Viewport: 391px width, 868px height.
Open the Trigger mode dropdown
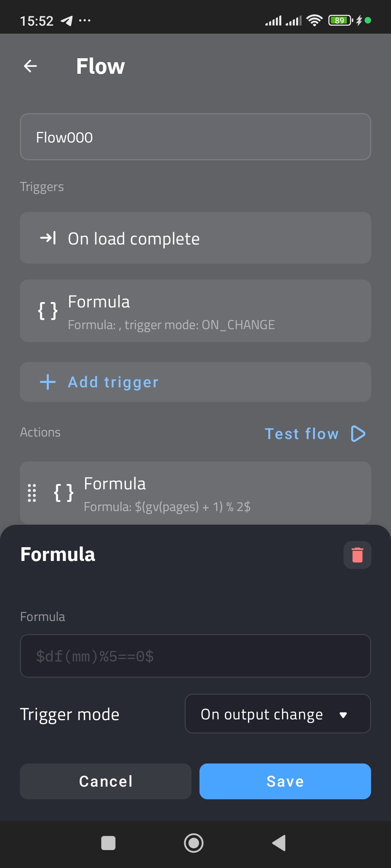(277, 714)
